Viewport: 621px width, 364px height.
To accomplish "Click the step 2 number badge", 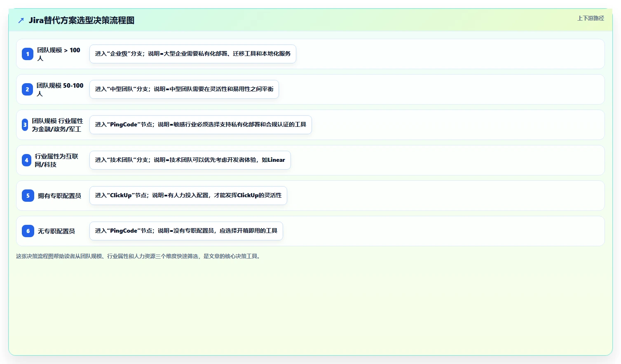I will (x=27, y=89).
